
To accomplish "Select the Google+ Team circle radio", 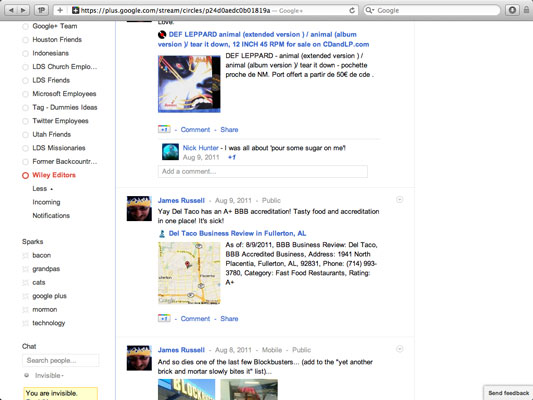I will (x=25, y=27).
